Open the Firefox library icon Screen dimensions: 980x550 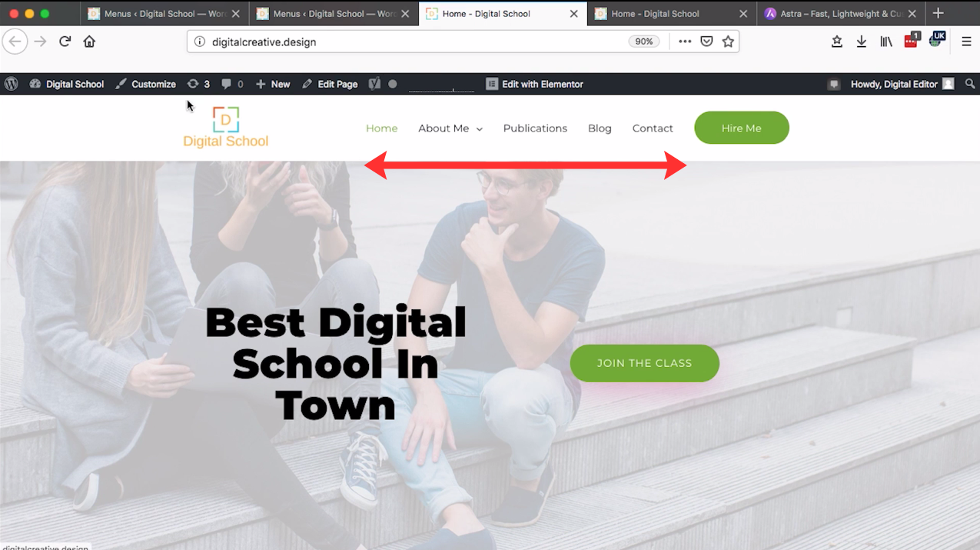tap(886, 42)
